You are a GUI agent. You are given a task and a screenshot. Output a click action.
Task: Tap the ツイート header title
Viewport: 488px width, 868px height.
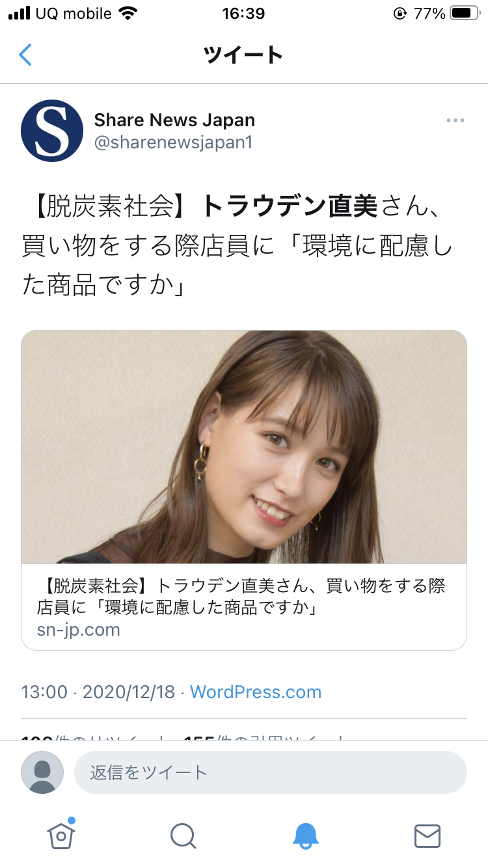click(243, 55)
